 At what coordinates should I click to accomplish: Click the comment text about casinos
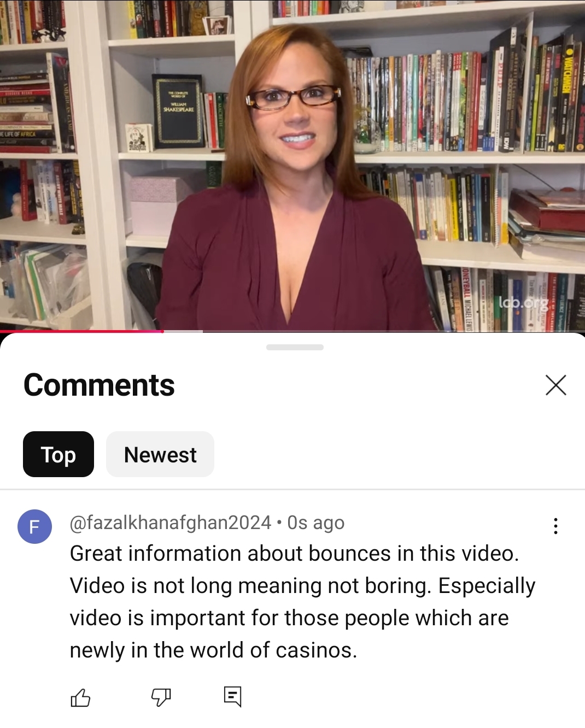[x=302, y=602]
